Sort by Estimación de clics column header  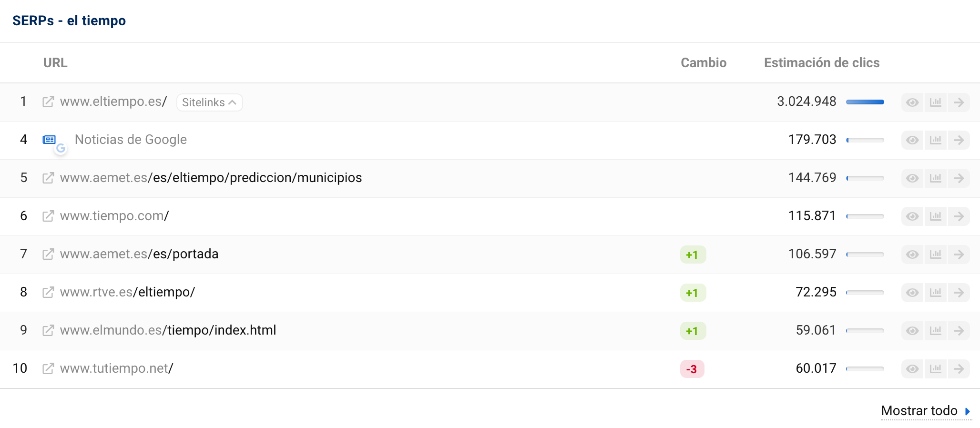pyautogui.click(x=821, y=63)
